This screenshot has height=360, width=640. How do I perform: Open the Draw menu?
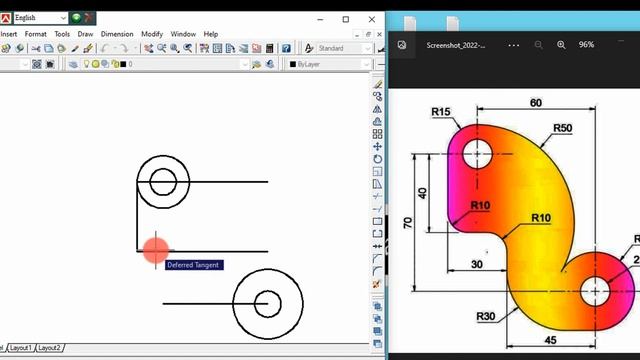pos(85,34)
